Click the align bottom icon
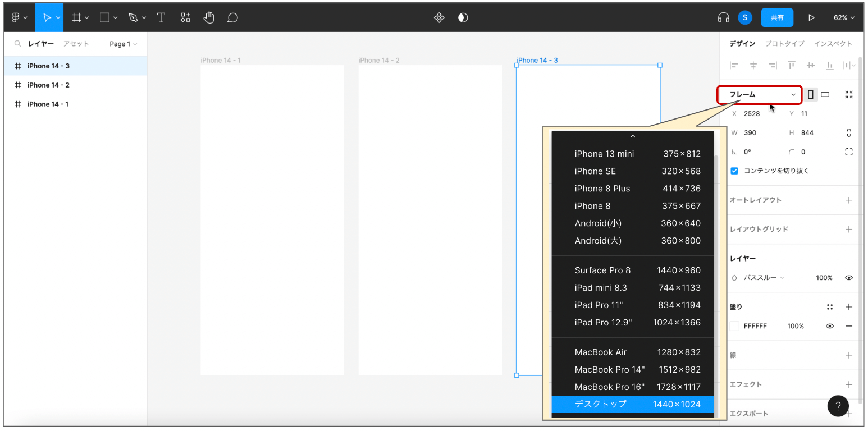The height and width of the screenshot is (431, 868). 830,65
